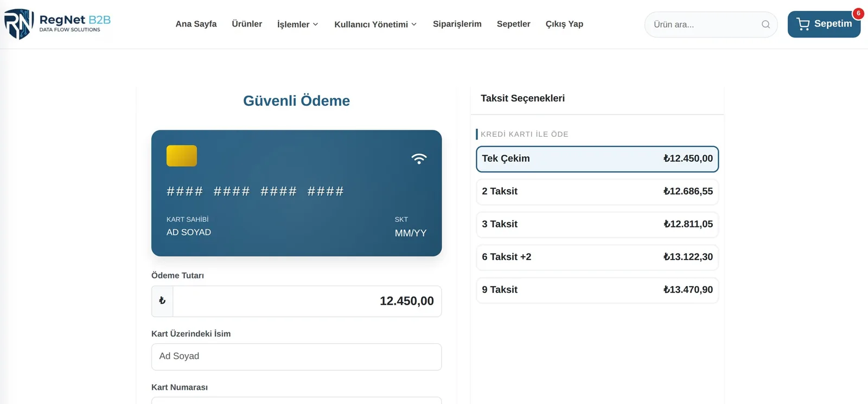Pick the 9 Taksit installment option
868x404 pixels.
point(597,290)
